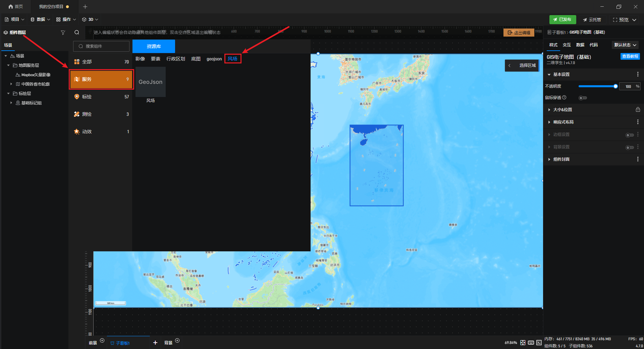Click the 搜索组件 search field
644x349 pixels.
[x=101, y=46]
